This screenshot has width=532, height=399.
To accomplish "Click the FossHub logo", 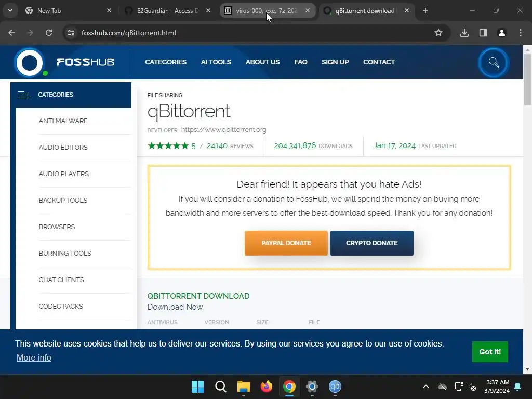I will point(64,62).
